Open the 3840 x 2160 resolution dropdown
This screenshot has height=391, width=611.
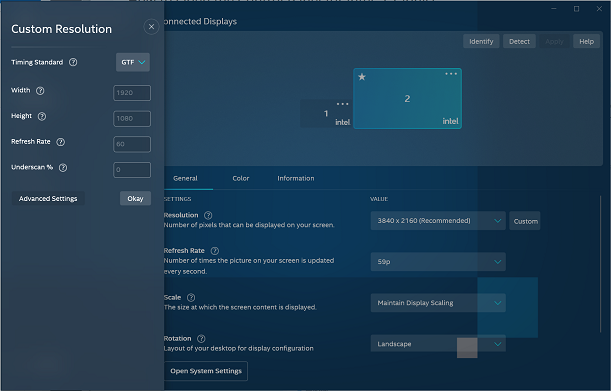438,221
